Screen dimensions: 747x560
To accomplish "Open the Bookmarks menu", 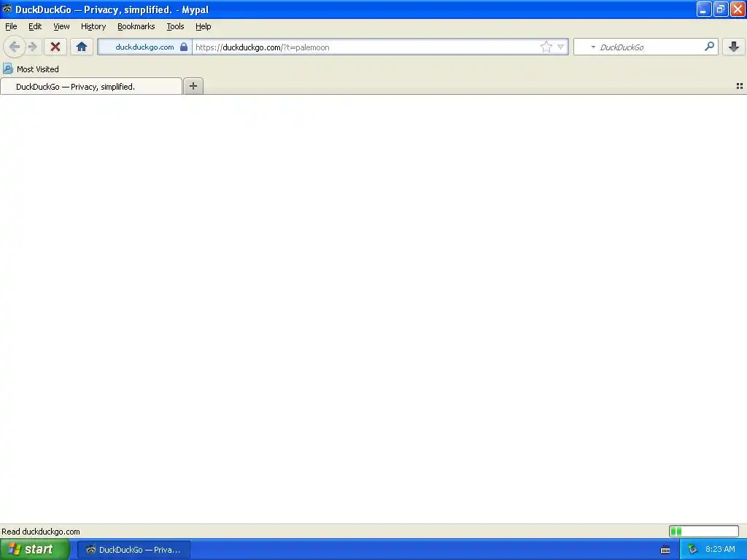I will click(x=136, y=26).
